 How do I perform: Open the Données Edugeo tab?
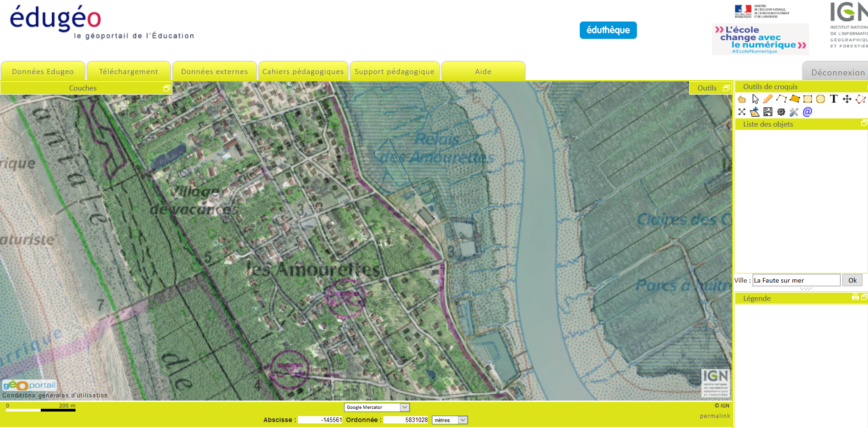pos(43,72)
